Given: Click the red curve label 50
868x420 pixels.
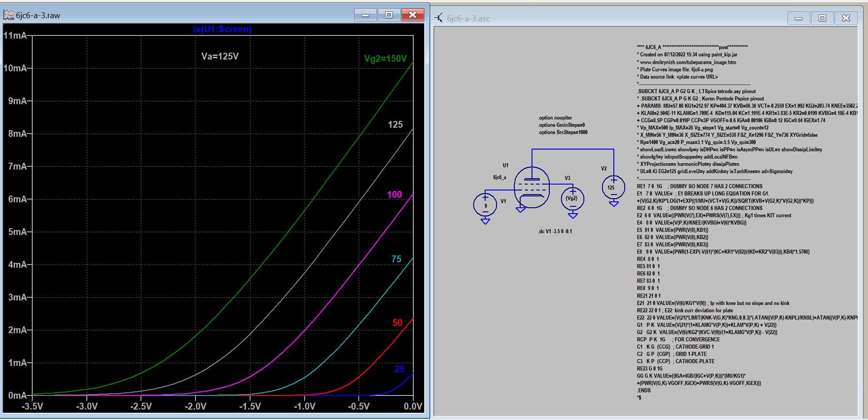Looking at the screenshot, I should tap(397, 323).
